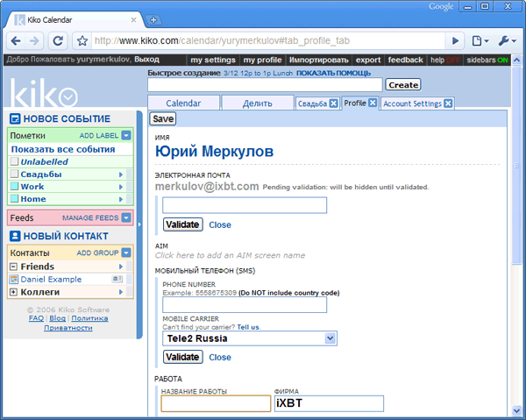Open the Коллеги group arrow menu
Viewport: 526px width, 420px height.
coord(121,292)
